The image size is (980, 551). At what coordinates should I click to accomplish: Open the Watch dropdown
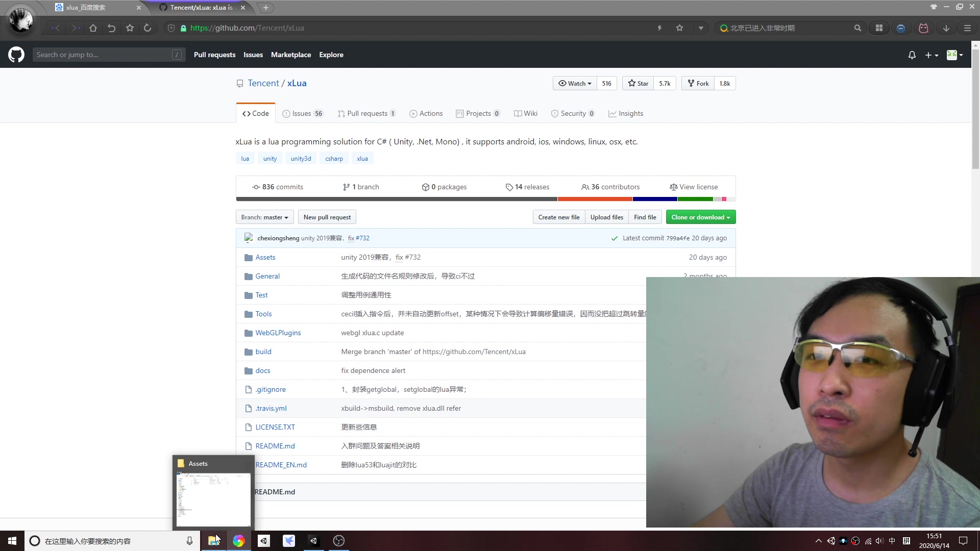575,83
